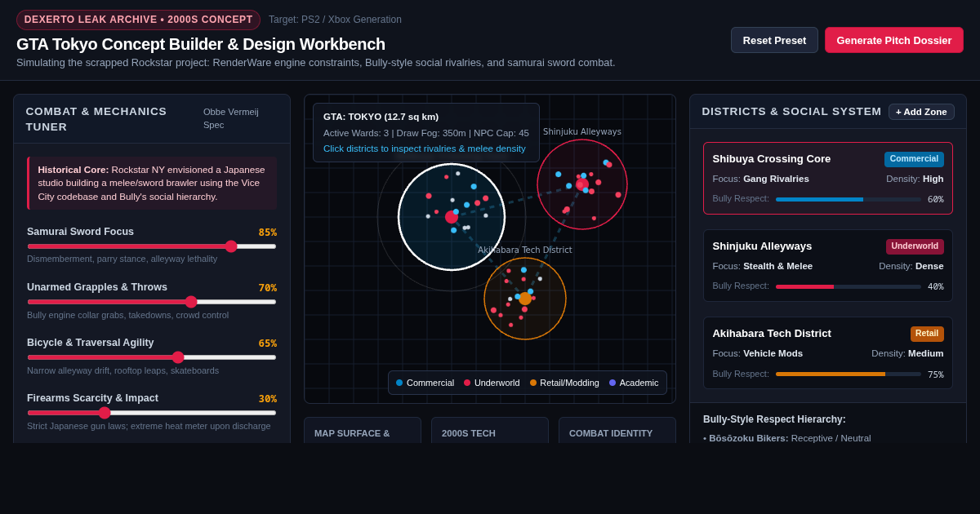This screenshot has height=514, width=980.
Task: Click 'Target: PS2 / Xbox Generation' text
Action: (335, 20)
